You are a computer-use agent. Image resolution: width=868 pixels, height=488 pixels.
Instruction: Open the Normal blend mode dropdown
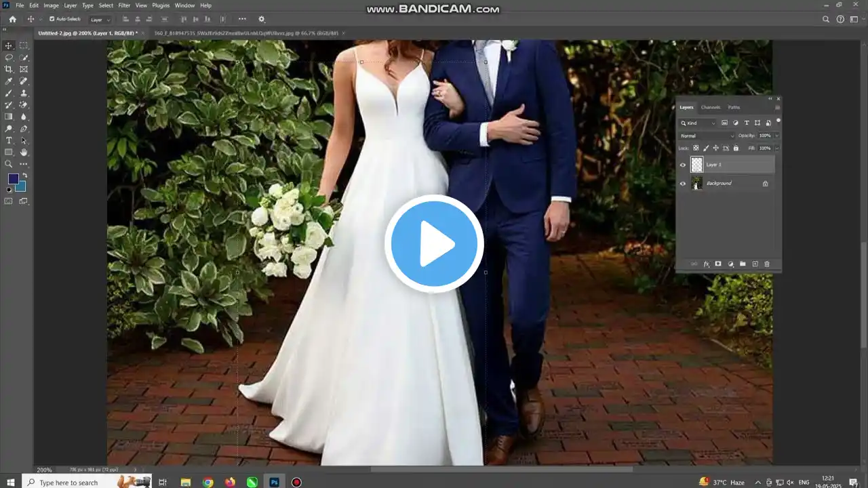(x=707, y=136)
